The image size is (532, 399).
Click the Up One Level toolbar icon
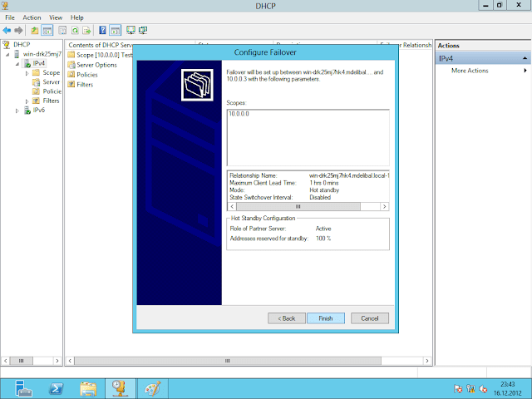tap(35, 30)
